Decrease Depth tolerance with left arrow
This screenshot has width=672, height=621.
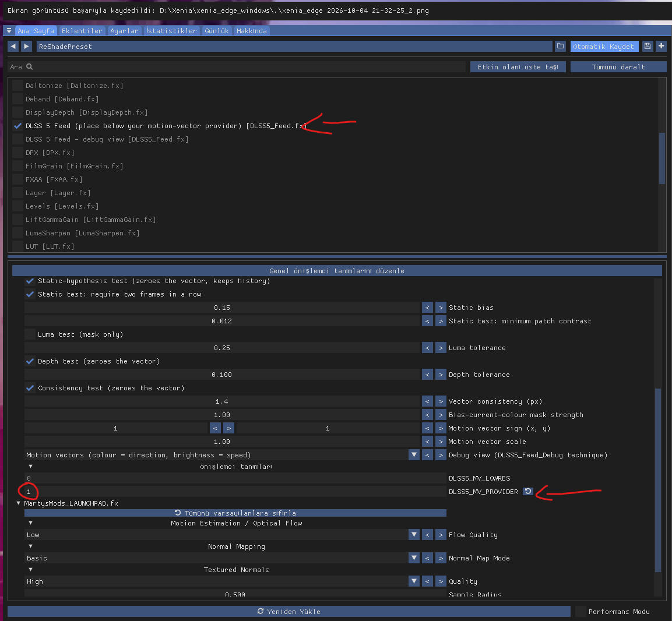click(427, 375)
